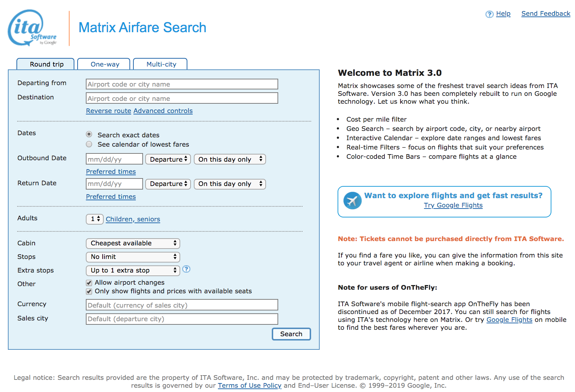Click the 'Cost per mile filter' bullet
The height and width of the screenshot is (392, 575).
click(x=377, y=119)
